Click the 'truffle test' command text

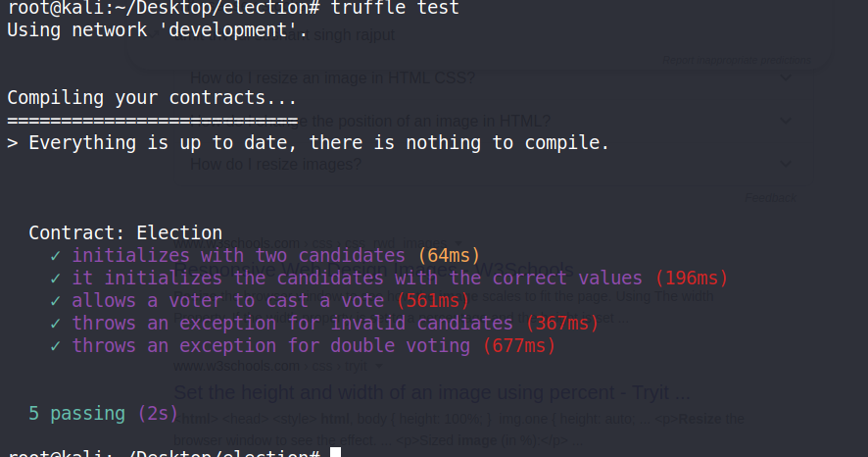click(x=395, y=8)
